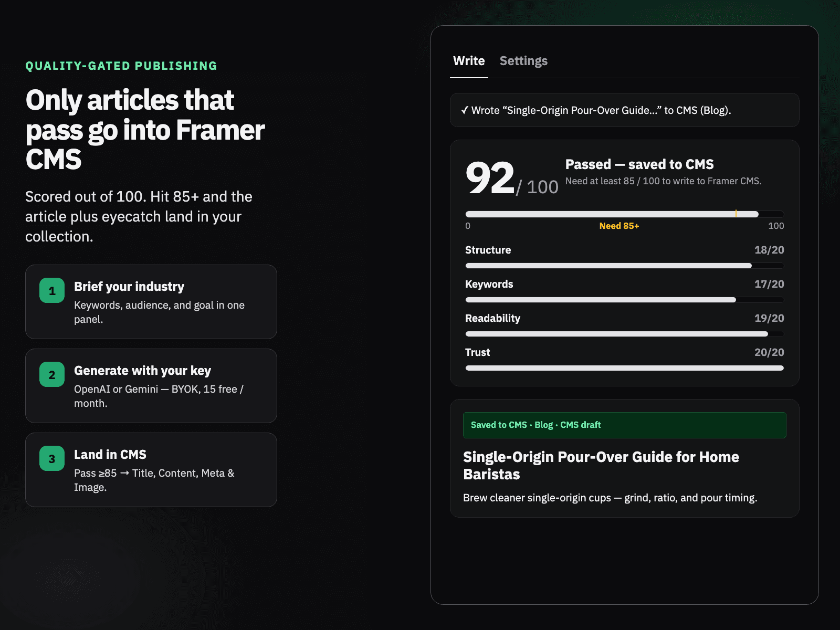This screenshot has width=840, height=630.
Task: Click the green step 3 badge
Action: (52, 458)
